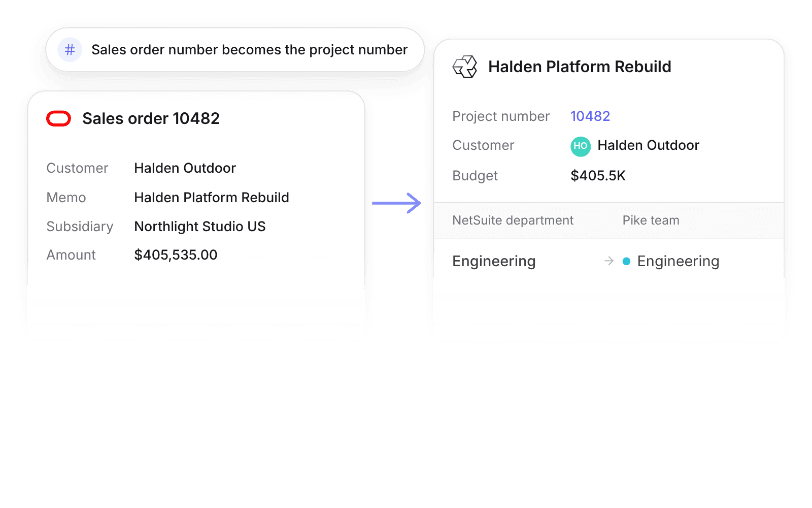Click the Customer label in the sales order card

coord(77,168)
